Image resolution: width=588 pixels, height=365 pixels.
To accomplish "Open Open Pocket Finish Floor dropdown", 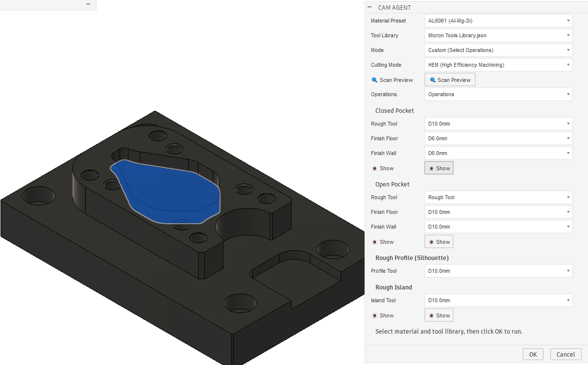I will click(498, 212).
